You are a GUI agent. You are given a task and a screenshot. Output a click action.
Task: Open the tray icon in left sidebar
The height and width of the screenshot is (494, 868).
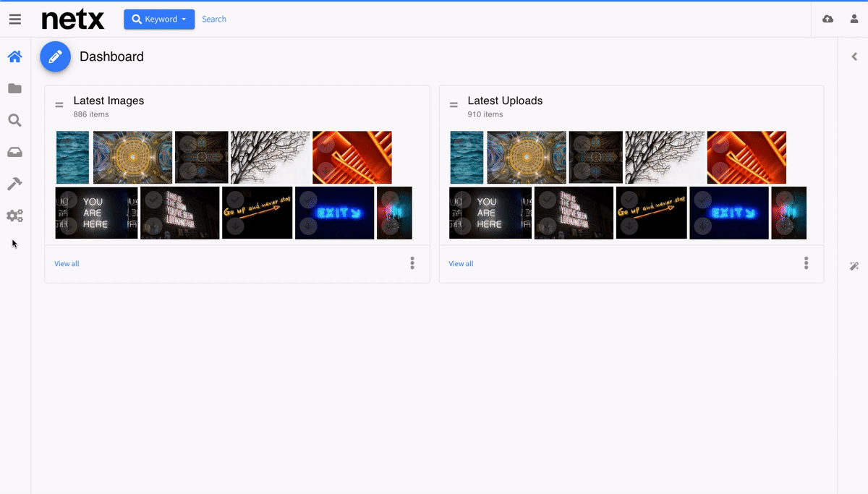point(14,153)
